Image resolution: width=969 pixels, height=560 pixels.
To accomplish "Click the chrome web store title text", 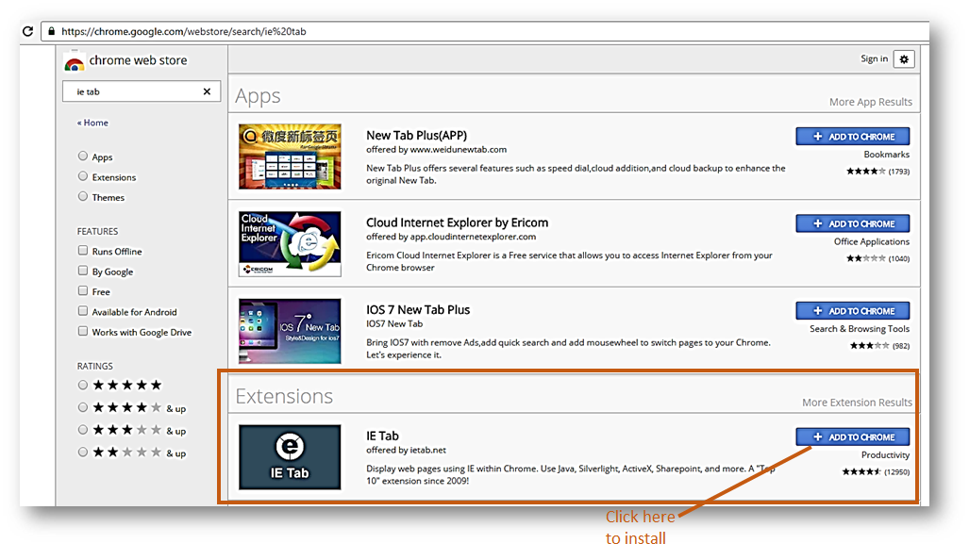I will [x=138, y=60].
